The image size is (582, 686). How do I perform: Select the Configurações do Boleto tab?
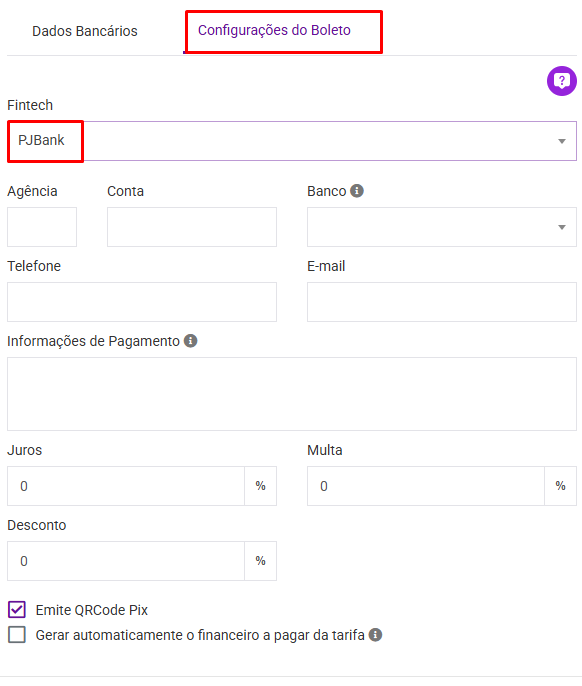tap(274, 30)
